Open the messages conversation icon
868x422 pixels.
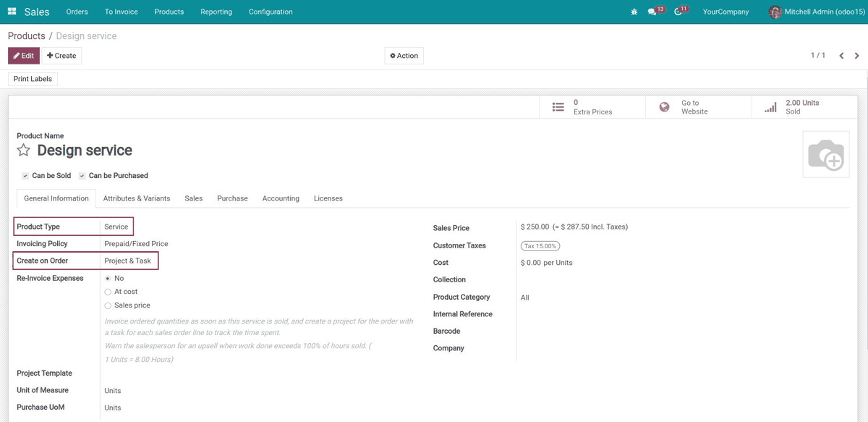[x=652, y=12]
